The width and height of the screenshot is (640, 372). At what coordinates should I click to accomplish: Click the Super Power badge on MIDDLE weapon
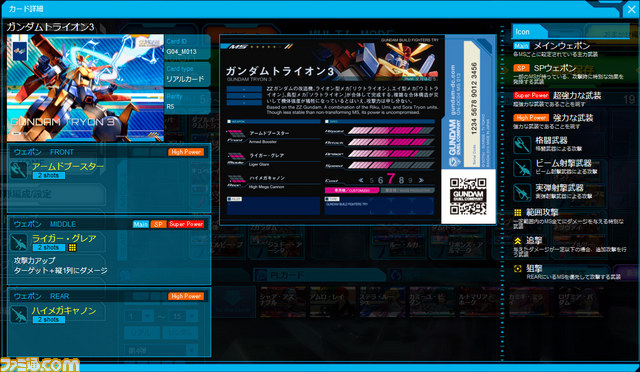(186, 224)
